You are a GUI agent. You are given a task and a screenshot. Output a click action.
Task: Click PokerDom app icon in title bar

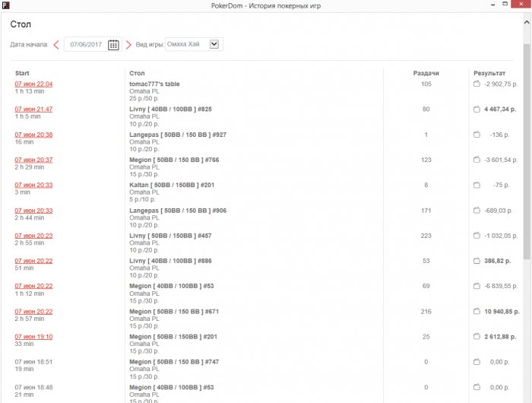coord(5,5)
